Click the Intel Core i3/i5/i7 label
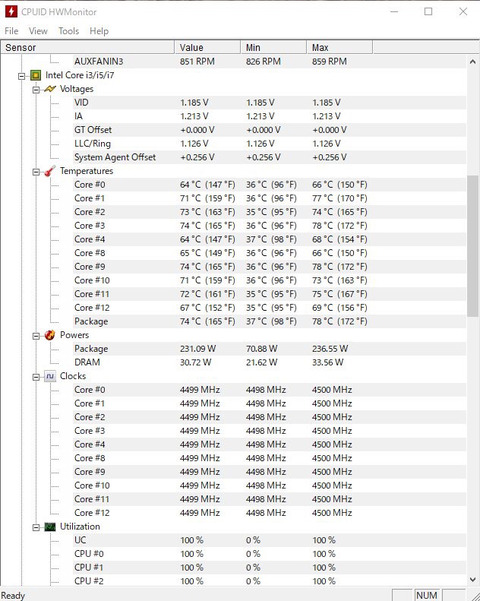Viewport: 480px width, 601px height. tap(80, 75)
